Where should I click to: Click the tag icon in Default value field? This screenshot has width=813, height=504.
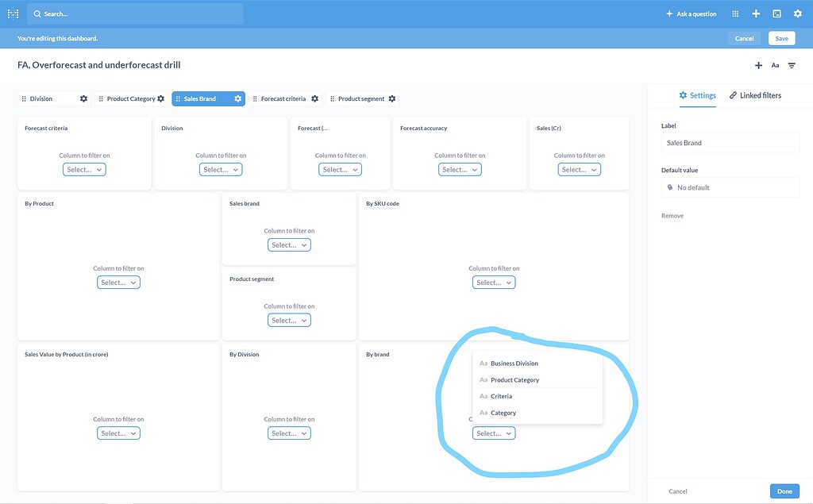pyautogui.click(x=670, y=187)
